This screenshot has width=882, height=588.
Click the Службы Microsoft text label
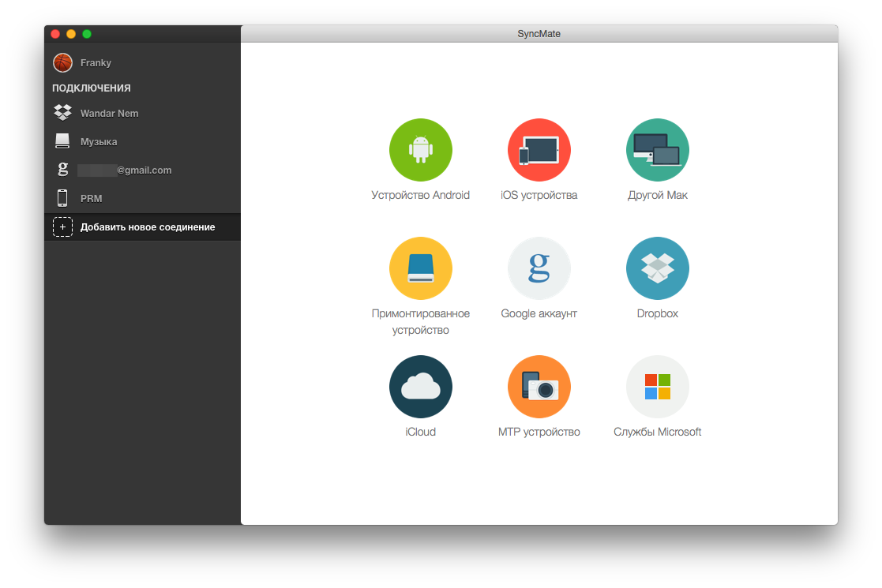pyautogui.click(x=657, y=432)
